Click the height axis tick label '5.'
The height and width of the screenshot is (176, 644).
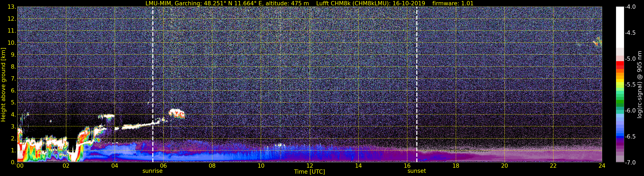[13, 103]
